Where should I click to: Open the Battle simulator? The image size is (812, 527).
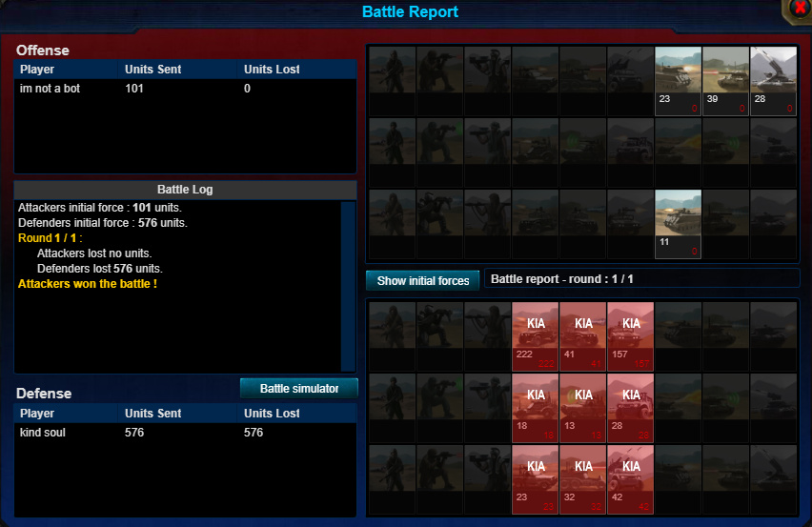299,388
